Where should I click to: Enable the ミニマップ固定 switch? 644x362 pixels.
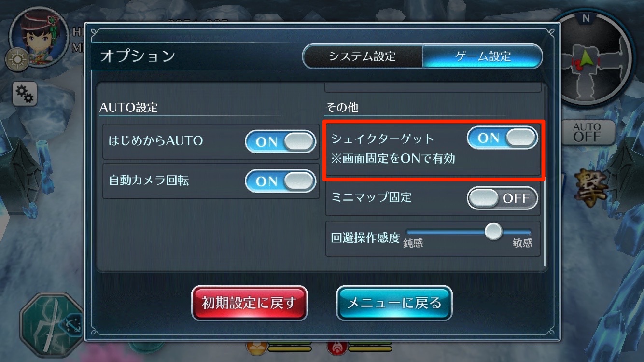[503, 198]
